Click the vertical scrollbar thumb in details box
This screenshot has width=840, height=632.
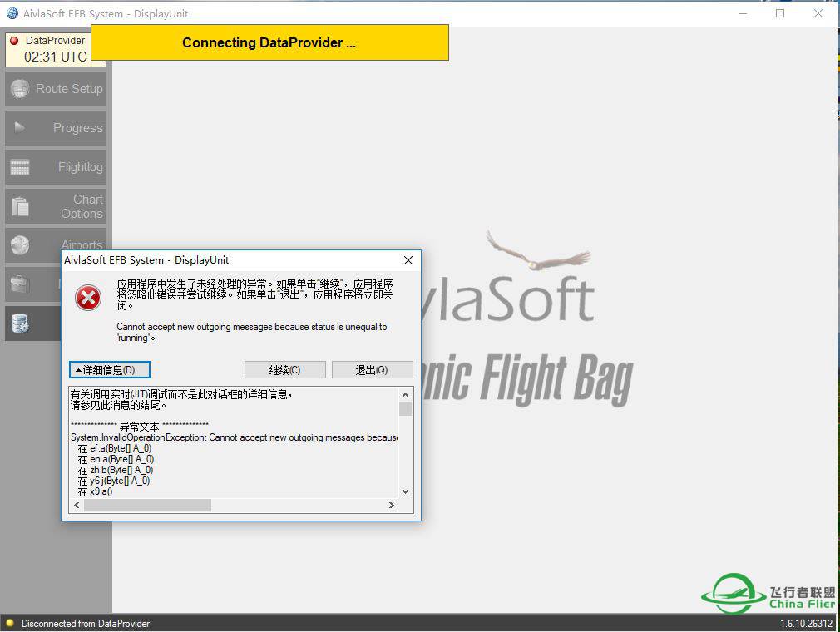pos(406,408)
